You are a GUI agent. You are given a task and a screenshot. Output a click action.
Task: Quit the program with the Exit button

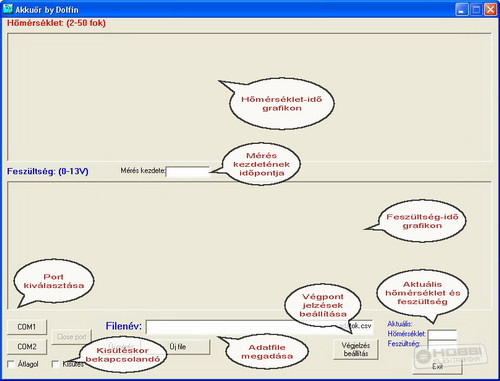tap(437, 366)
